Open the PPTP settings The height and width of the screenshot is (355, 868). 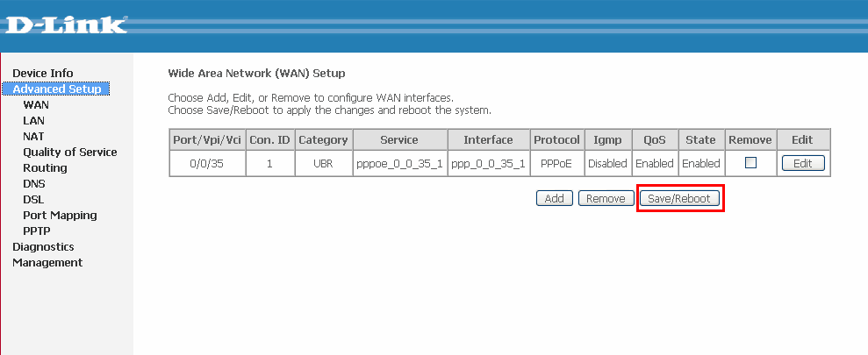tap(37, 231)
